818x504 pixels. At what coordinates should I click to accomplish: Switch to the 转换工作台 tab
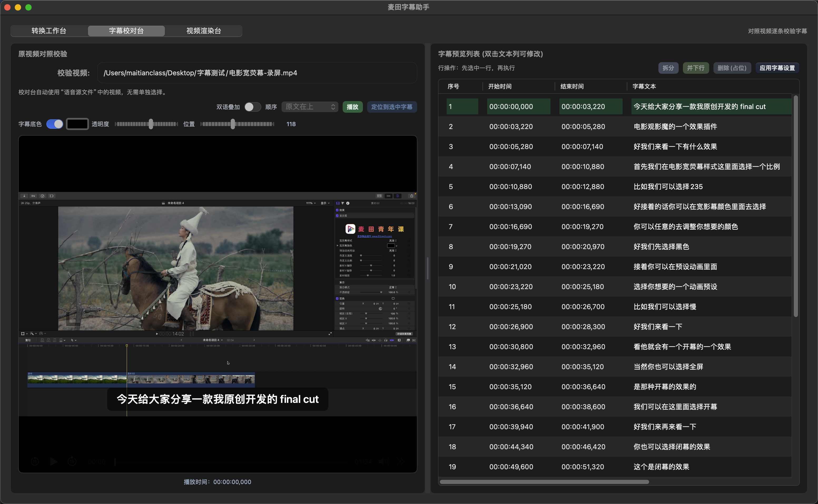(x=49, y=31)
